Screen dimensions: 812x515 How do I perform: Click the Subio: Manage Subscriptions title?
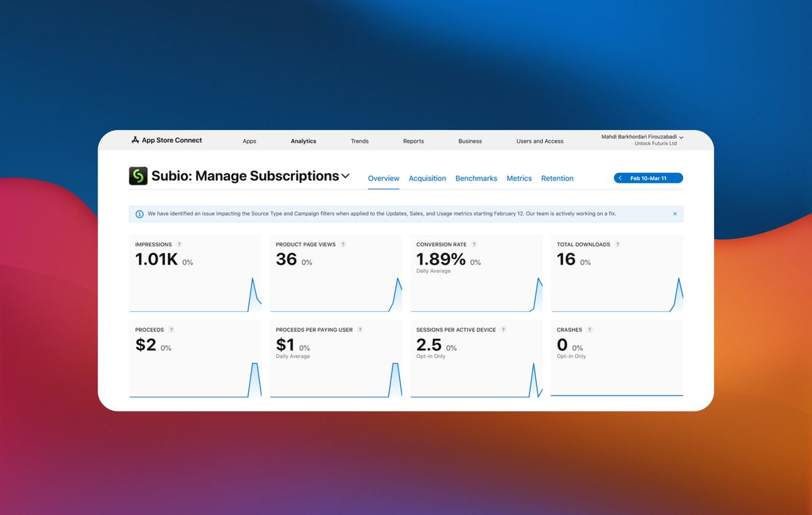tap(245, 176)
